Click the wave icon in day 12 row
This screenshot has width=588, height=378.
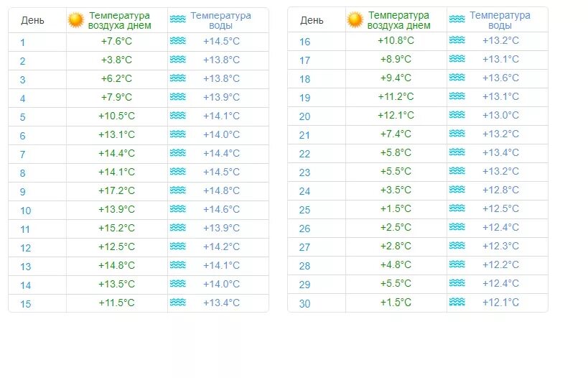178,246
